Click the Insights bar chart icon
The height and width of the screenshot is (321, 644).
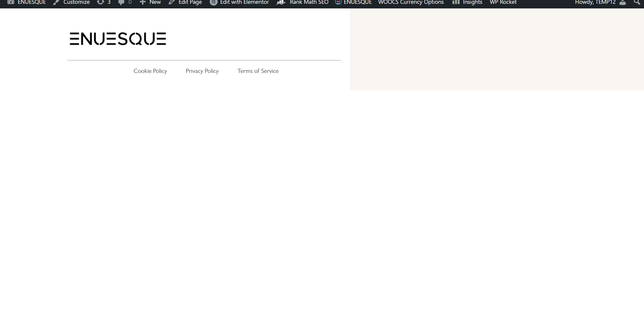point(456,2)
